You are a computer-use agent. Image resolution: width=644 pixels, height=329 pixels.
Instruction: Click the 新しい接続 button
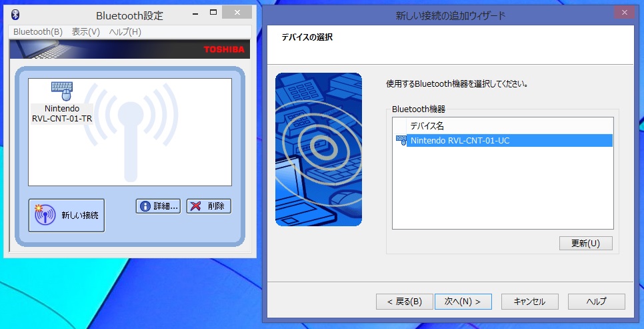point(67,216)
